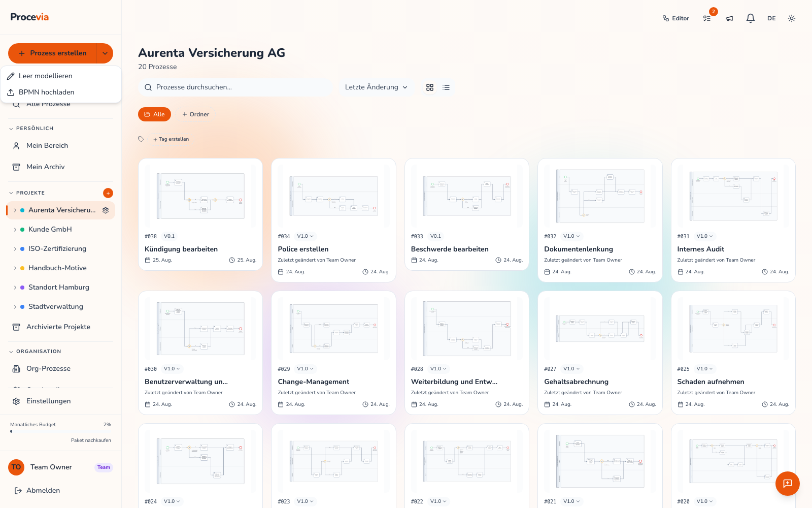812x508 pixels.
Task: Click the Change-Management process title
Action: (314, 382)
